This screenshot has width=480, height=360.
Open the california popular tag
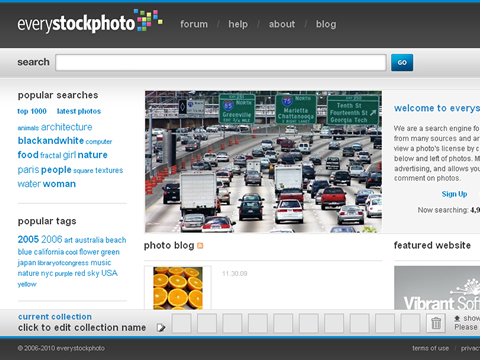49,252
